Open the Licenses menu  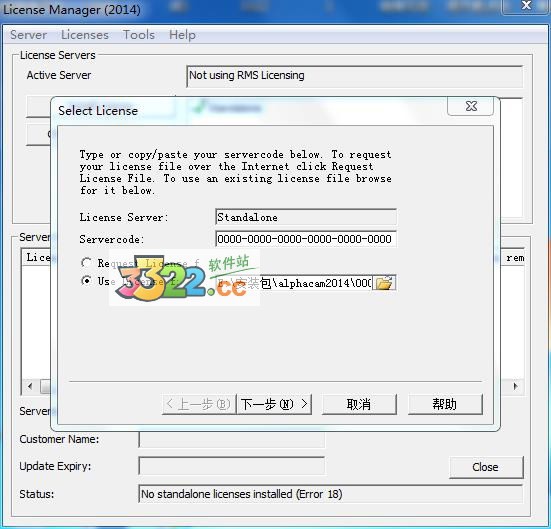click(85, 35)
